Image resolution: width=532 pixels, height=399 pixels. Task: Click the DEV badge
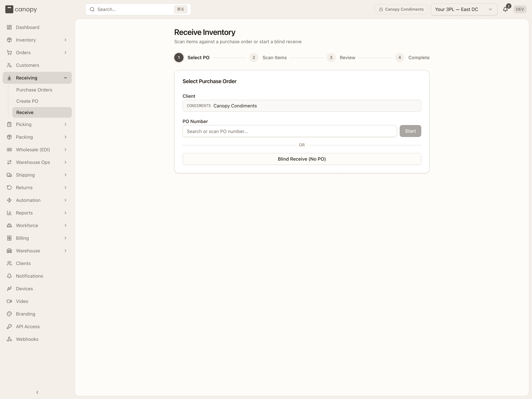coord(520,9)
